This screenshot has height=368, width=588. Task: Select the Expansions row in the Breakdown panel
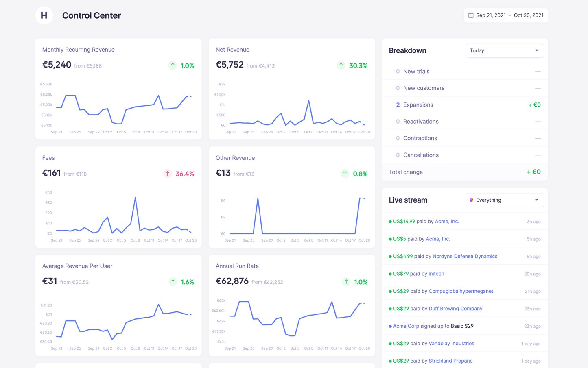click(464, 105)
